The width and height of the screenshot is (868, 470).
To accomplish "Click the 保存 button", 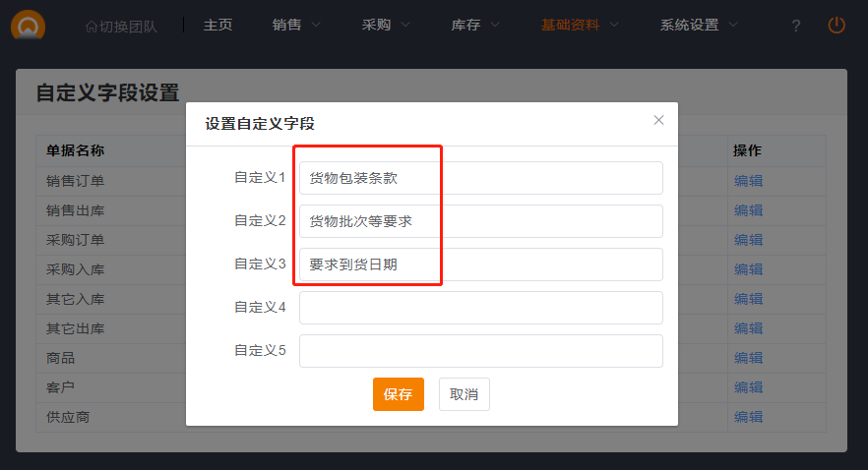I will pos(398,394).
